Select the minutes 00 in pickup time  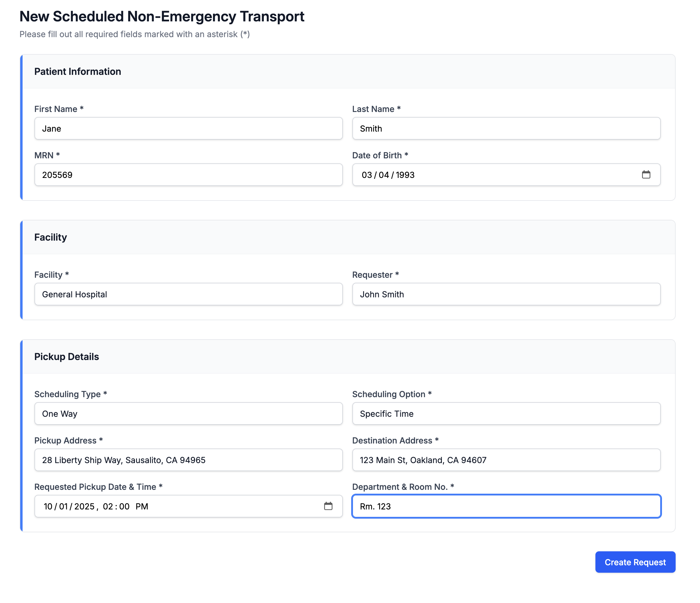[x=124, y=506]
